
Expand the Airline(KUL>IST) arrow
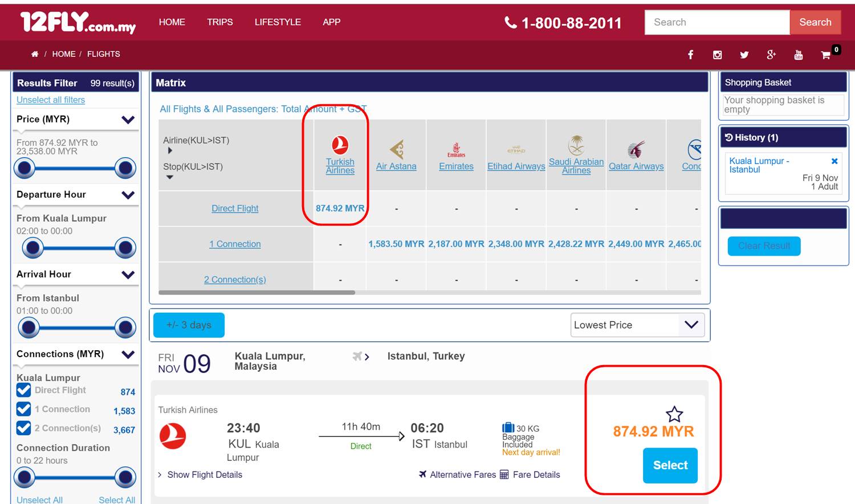pos(170,151)
